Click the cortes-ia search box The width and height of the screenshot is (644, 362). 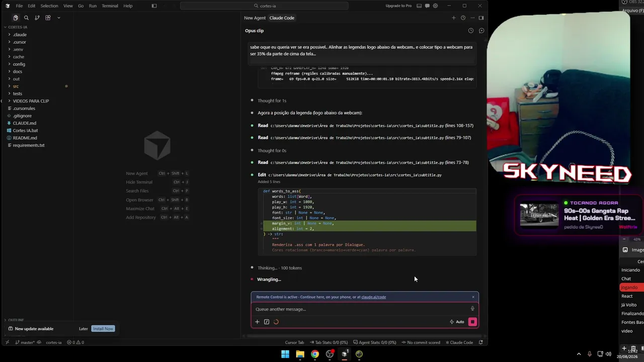point(264,6)
